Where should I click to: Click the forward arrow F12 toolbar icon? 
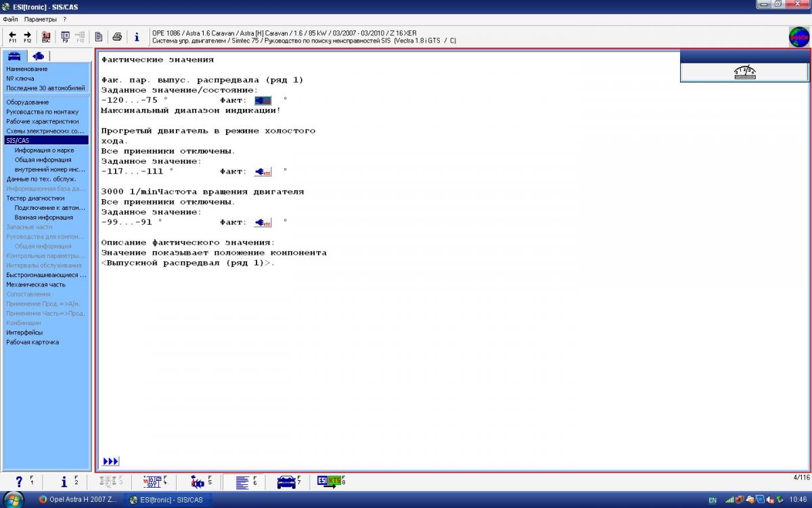point(28,37)
